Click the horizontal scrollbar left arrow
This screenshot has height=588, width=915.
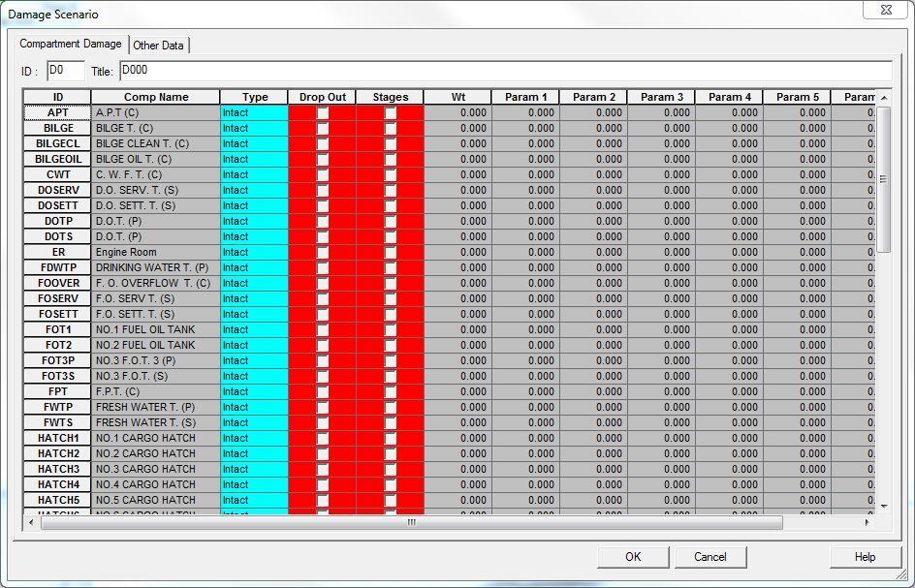click(32, 522)
